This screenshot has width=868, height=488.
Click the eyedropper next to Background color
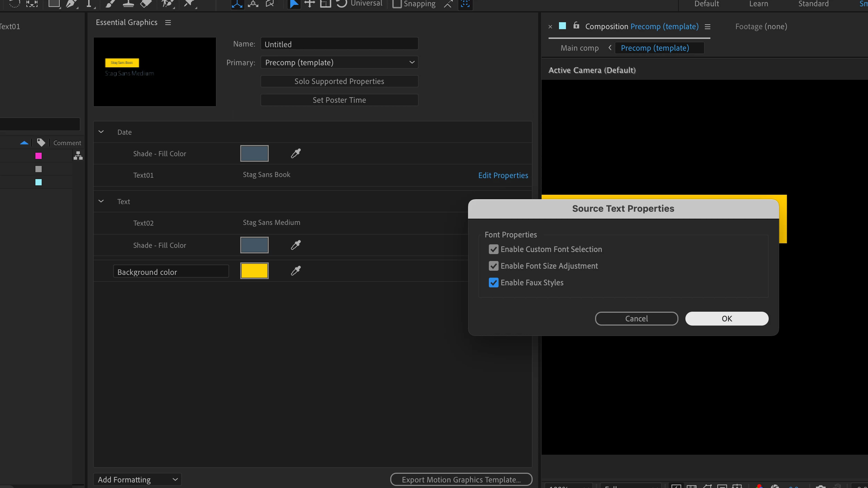tap(296, 271)
